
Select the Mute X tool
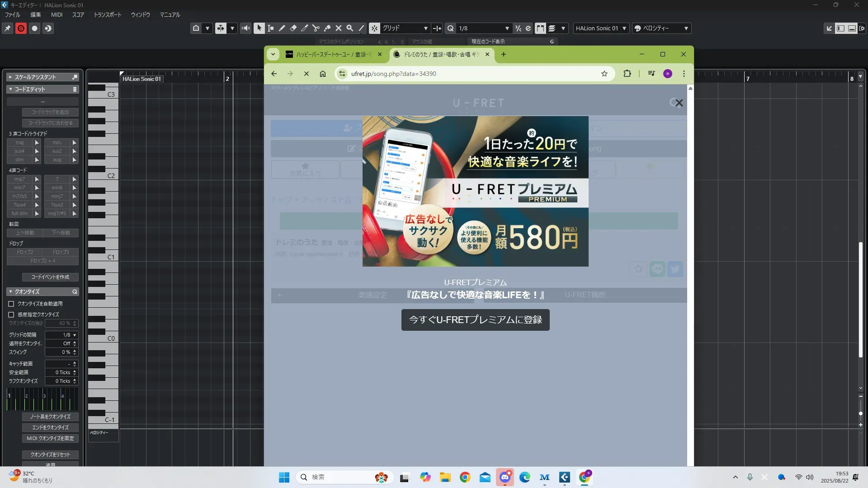tap(339, 28)
